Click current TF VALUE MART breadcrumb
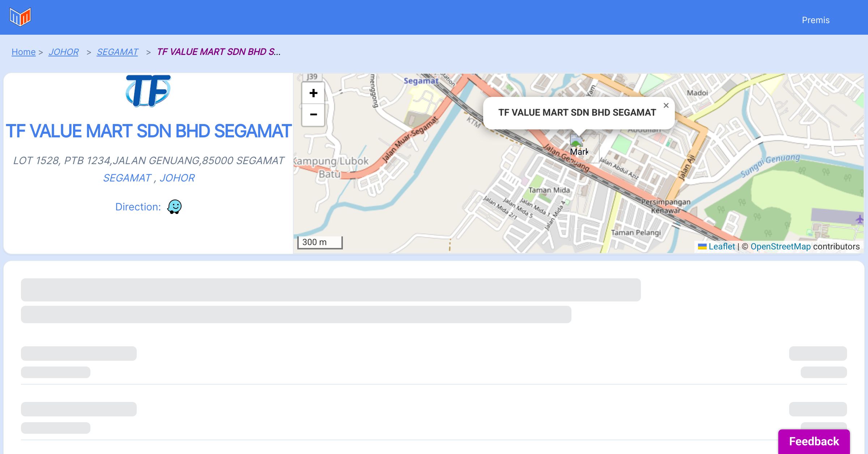 pyautogui.click(x=218, y=52)
